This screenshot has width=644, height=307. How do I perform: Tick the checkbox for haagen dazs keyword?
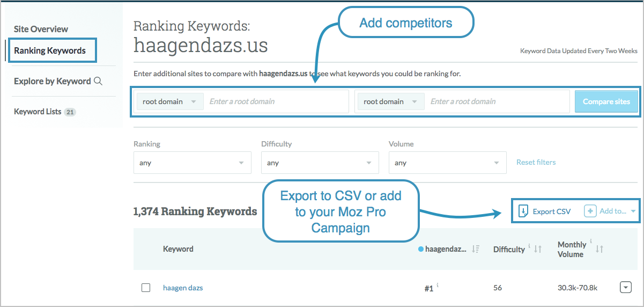pos(146,288)
